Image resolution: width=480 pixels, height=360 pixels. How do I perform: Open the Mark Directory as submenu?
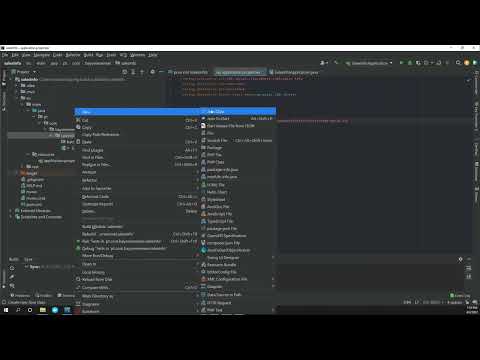coord(137,296)
